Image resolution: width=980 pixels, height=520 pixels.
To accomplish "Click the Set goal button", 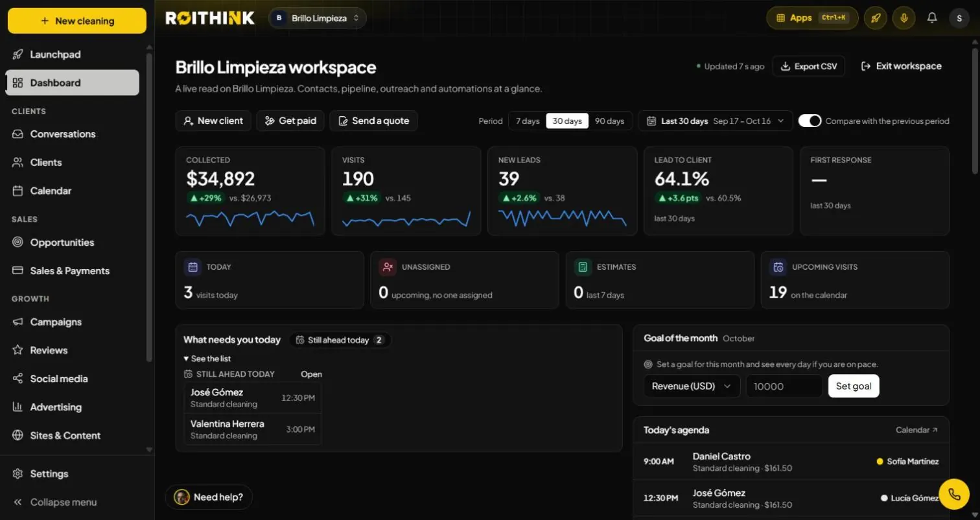I will pyautogui.click(x=854, y=386).
